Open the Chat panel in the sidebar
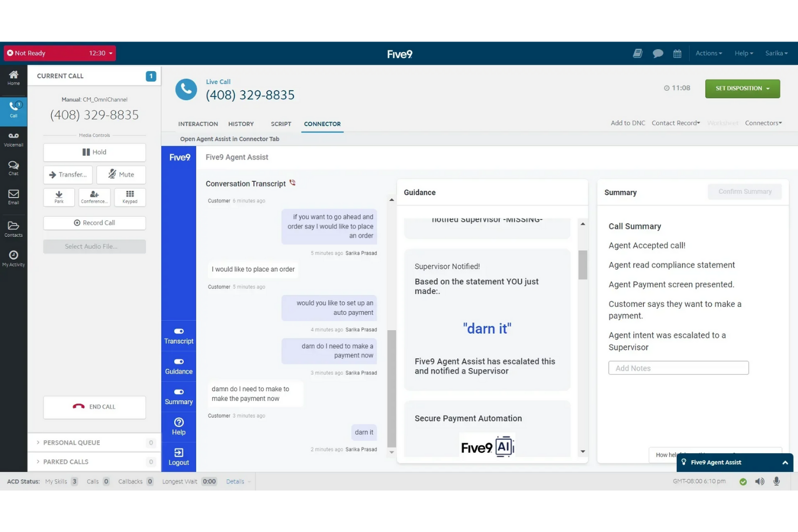 point(13,168)
